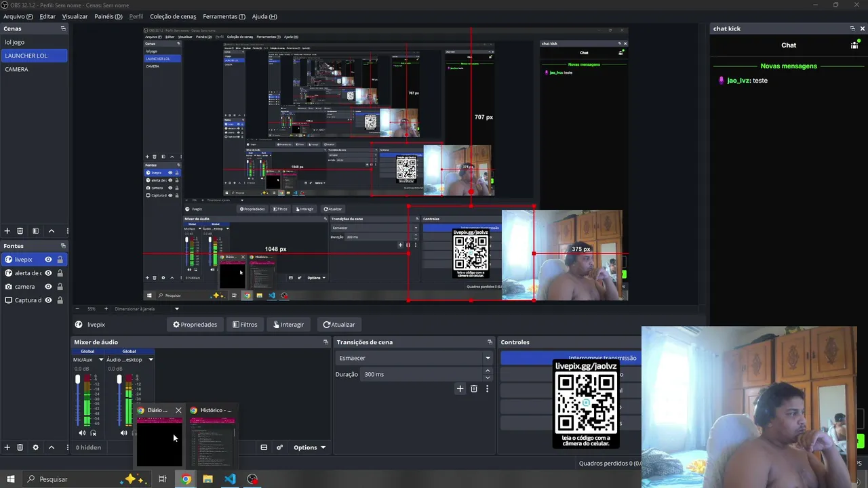The height and width of the screenshot is (488, 868).
Task: Decrease transition duration with down arrow
Action: tap(487, 378)
